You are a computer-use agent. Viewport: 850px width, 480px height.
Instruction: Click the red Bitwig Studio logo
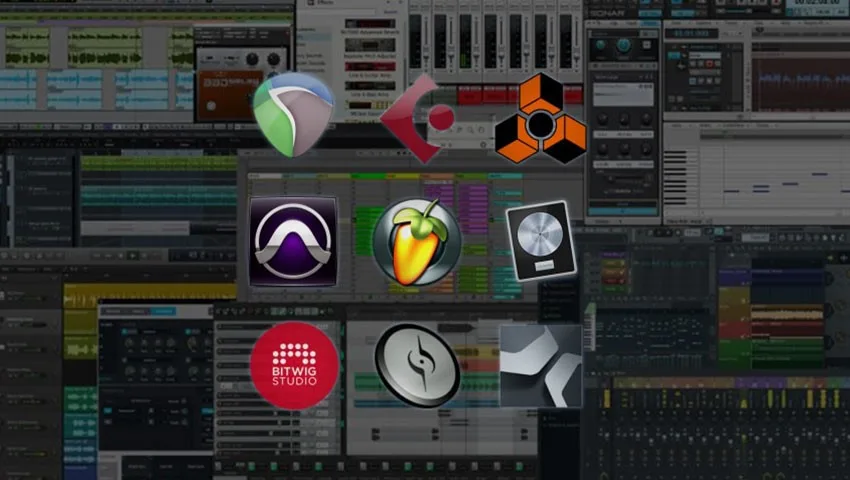(294, 366)
